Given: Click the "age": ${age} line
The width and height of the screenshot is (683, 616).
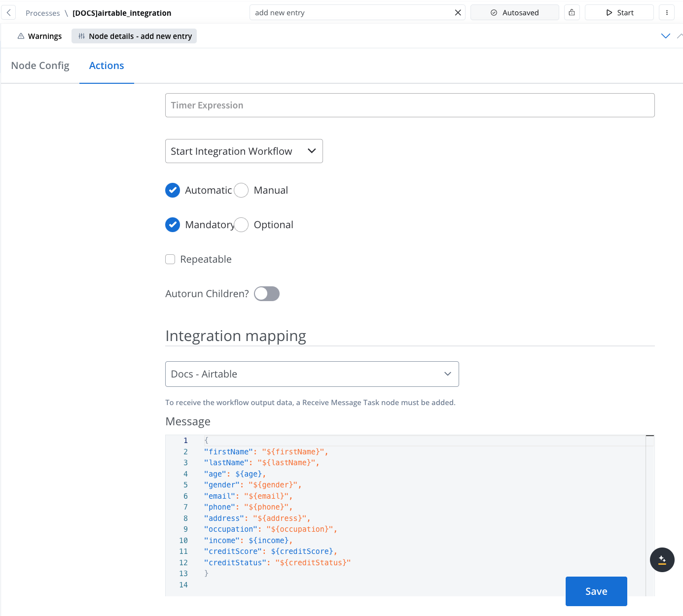Looking at the screenshot, I should [x=235, y=474].
